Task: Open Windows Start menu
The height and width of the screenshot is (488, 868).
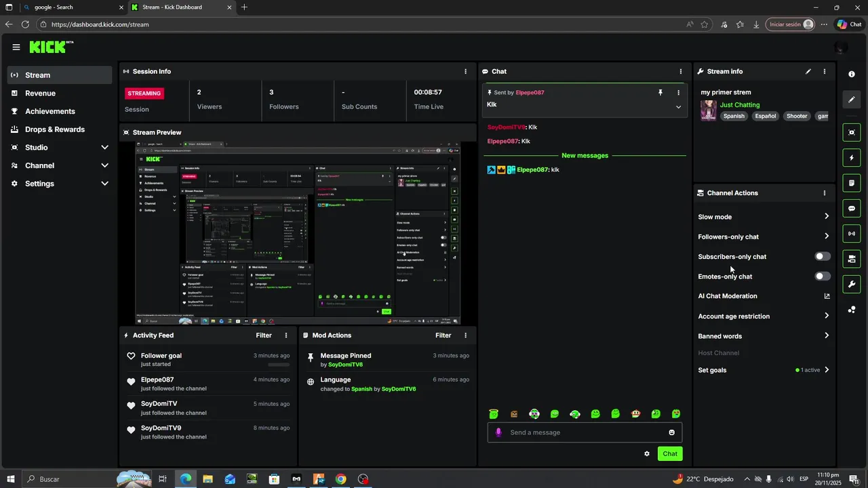Action: 10,479
